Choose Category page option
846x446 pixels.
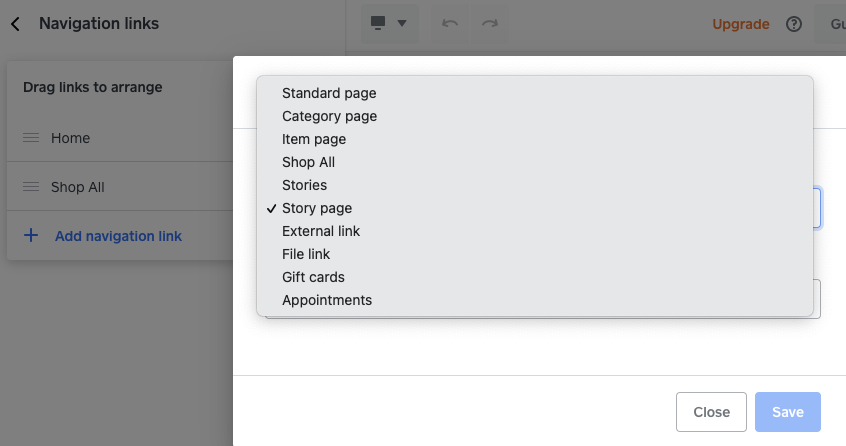pyautogui.click(x=329, y=116)
